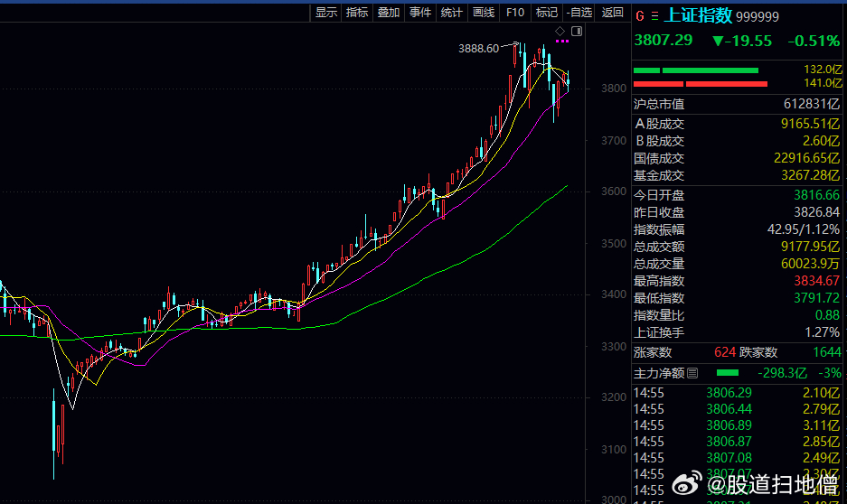Select the tick row priced 3806.44

pos(737,409)
